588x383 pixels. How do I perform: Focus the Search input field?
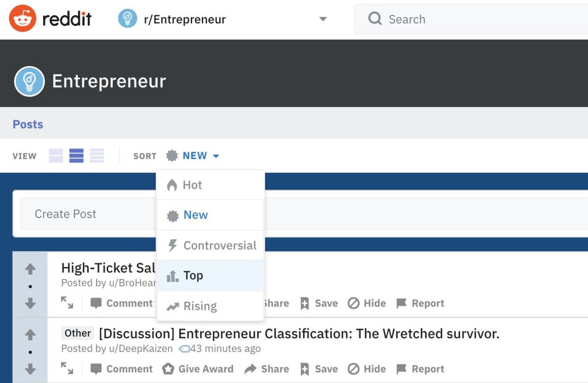(x=471, y=20)
